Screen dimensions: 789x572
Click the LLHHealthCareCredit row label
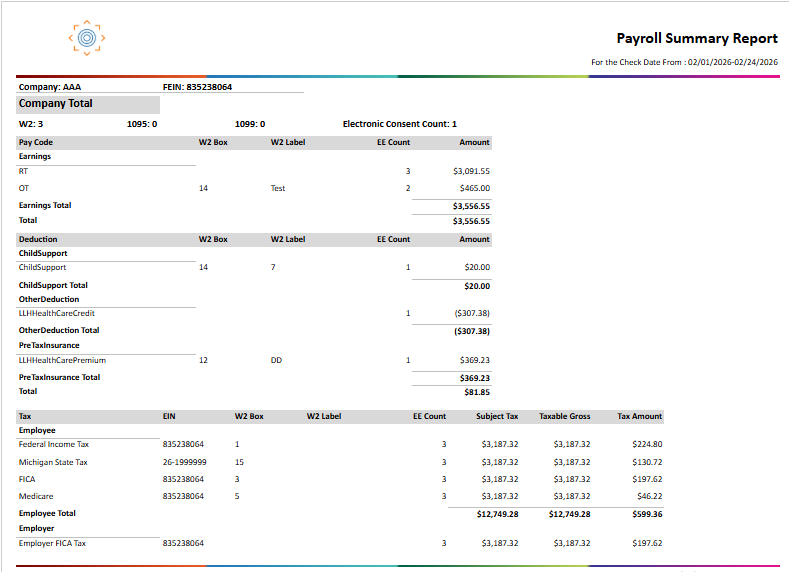tap(56, 313)
